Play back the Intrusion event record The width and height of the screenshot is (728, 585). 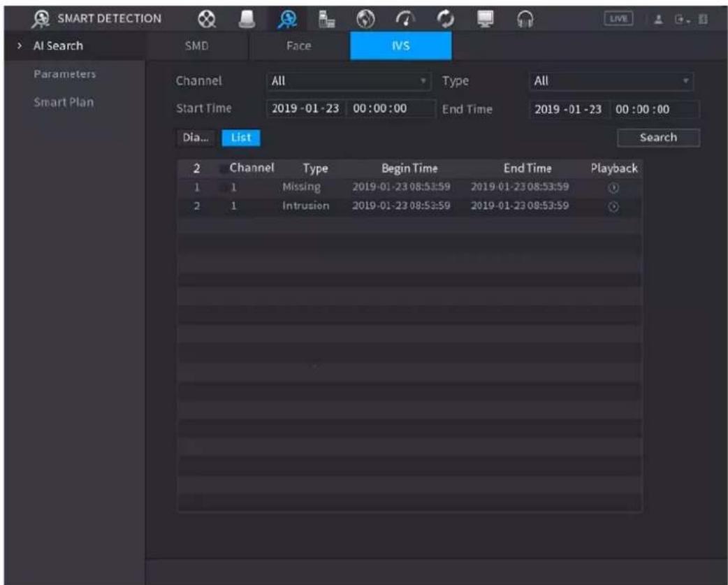613,207
